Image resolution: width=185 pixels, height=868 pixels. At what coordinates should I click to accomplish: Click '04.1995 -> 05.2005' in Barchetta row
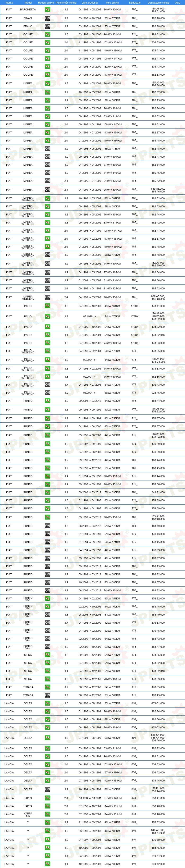click(x=90, y=9)
